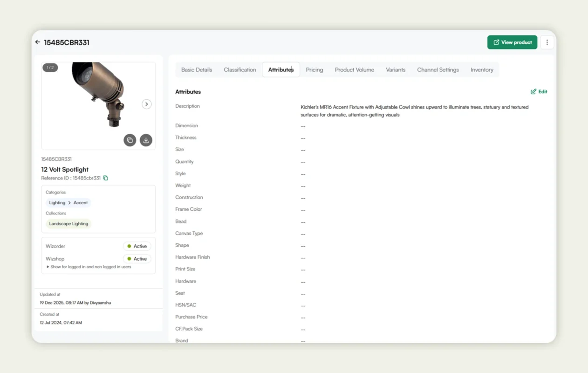View the Inventory tab
588x373 pixels.
(x=482, y=69)
